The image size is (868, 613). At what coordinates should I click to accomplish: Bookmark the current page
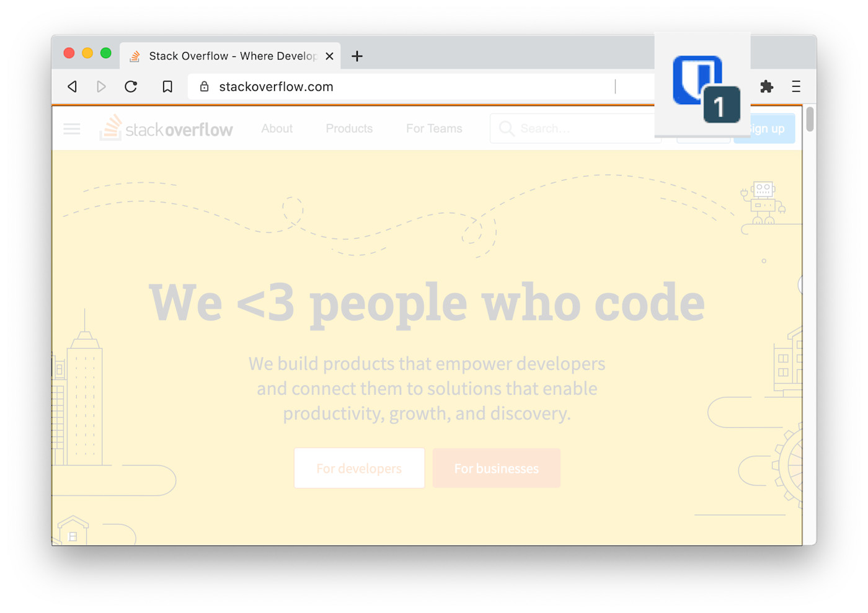(167, 86)
